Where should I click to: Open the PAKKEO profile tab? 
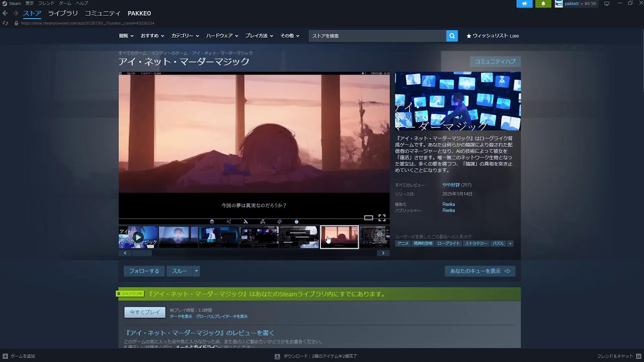(x=139, y=13)
